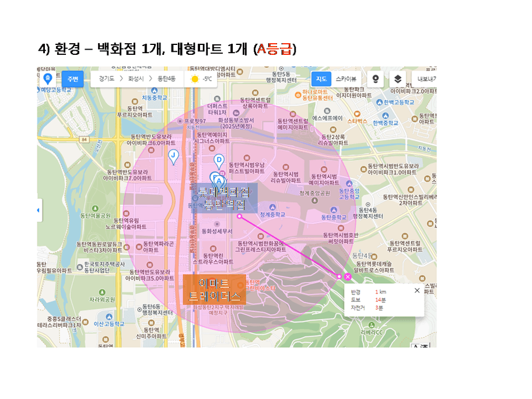Click the 치동중학교 school icon
532x399 pixels.
coord(155,90)
